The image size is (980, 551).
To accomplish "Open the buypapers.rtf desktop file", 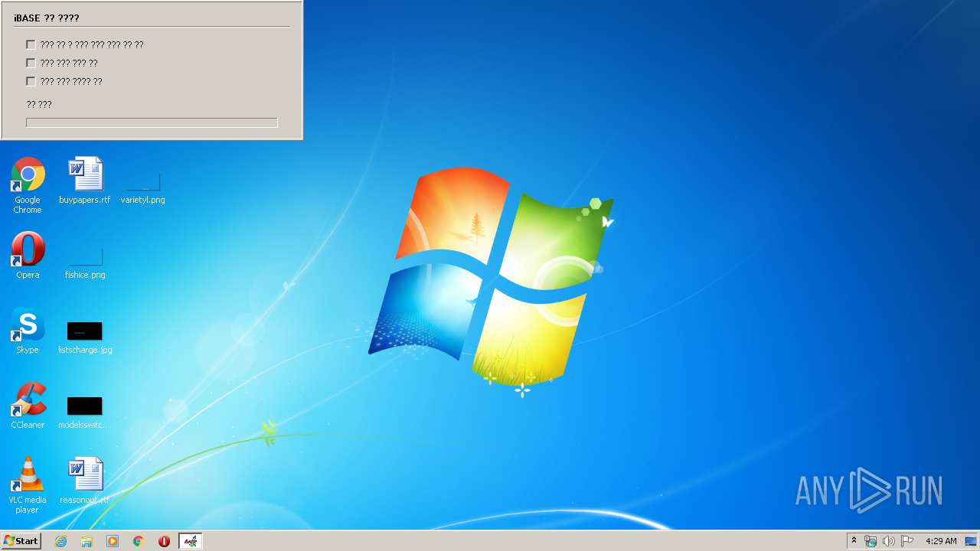I will pyautogui.click(x=85, y=181).
